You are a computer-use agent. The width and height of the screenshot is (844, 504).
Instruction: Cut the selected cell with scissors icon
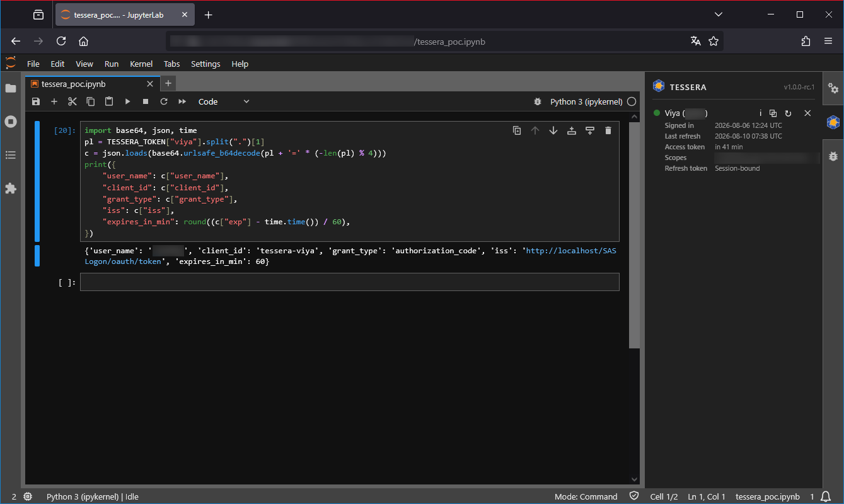pos(72,101)
